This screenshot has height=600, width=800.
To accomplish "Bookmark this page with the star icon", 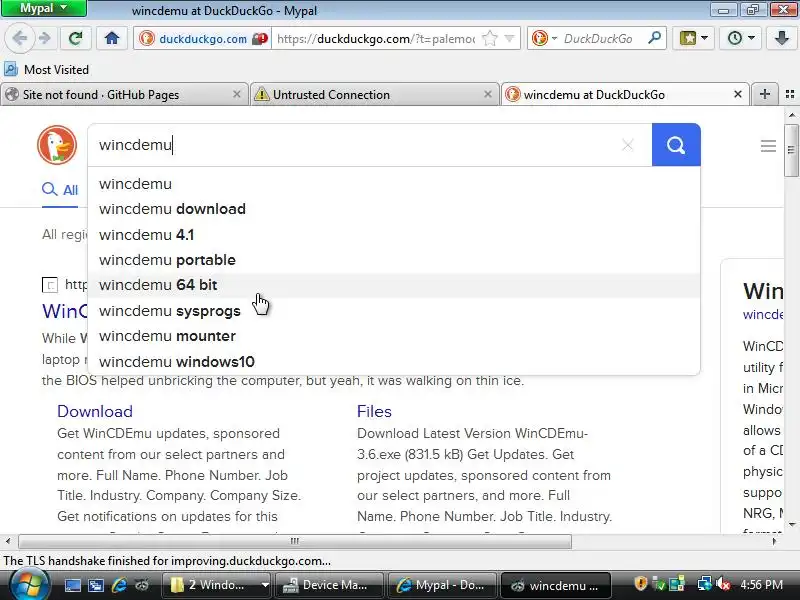I will [489, 38].
